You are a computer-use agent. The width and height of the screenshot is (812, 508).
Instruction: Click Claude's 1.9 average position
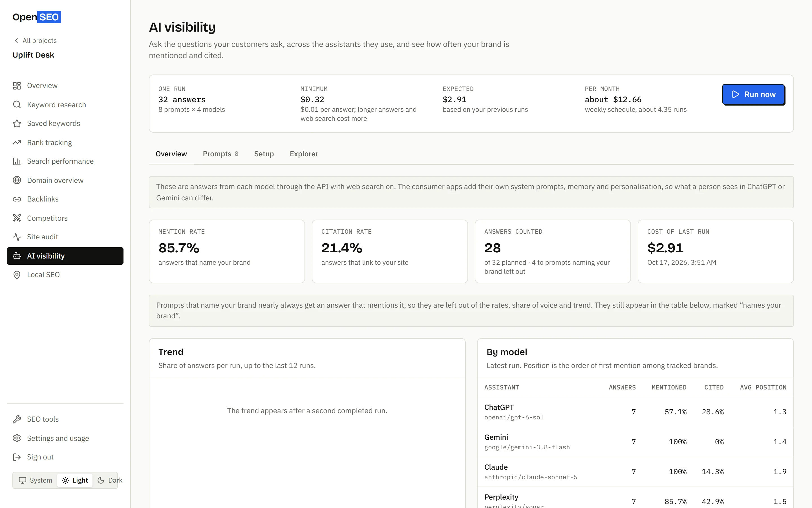click(780, 472)
